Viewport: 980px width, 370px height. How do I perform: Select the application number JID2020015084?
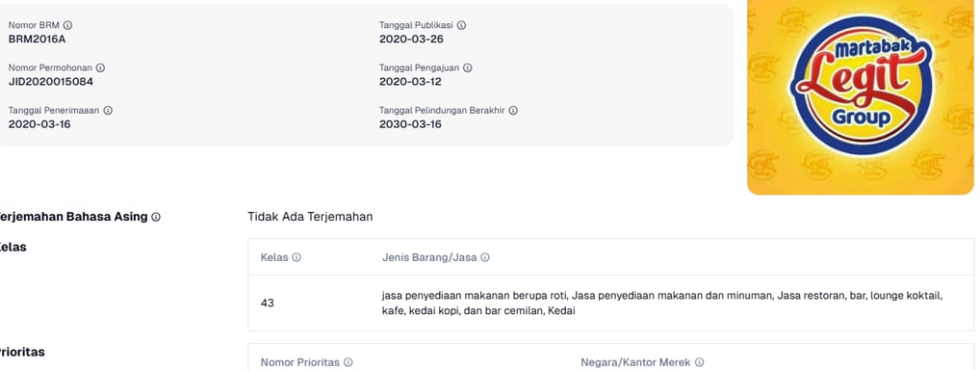[51, 81]
